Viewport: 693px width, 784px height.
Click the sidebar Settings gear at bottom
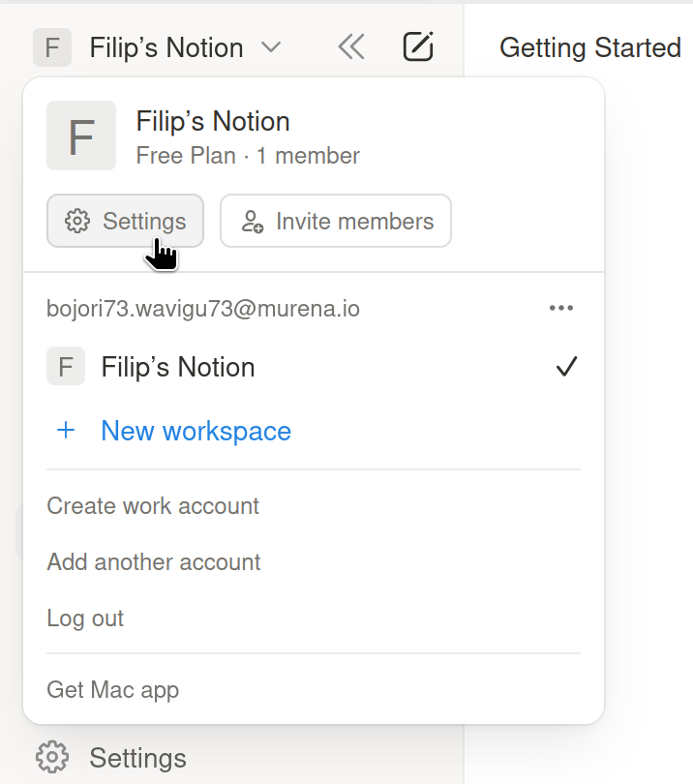[51, 757]
